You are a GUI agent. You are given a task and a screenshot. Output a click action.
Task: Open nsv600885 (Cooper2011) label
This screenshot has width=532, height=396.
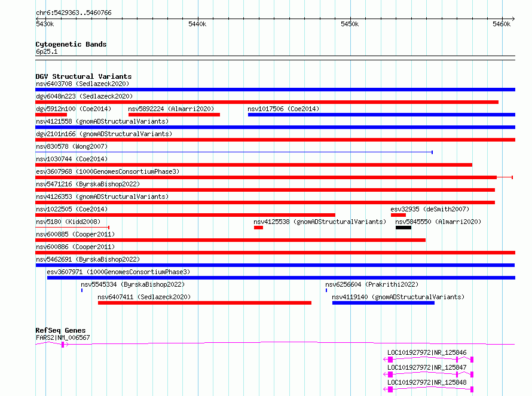75,234
